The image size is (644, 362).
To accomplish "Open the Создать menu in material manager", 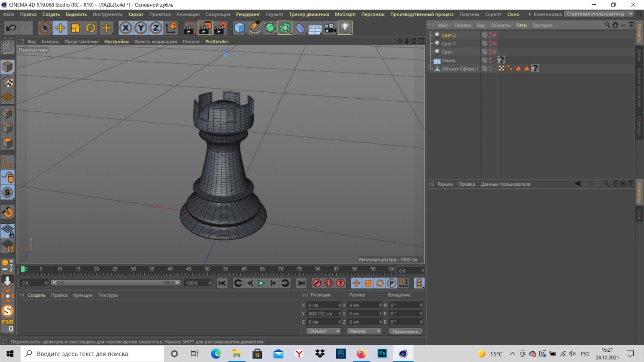I will (36, 295).
